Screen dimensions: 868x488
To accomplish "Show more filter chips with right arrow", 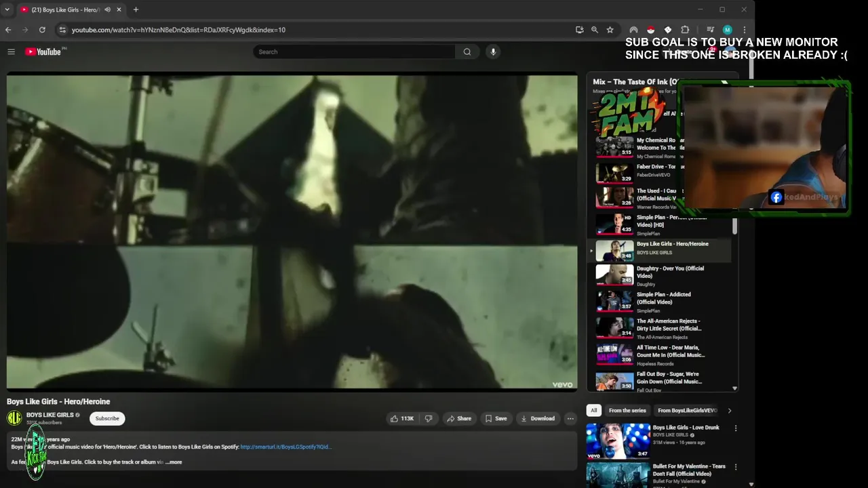I will 730,411.
